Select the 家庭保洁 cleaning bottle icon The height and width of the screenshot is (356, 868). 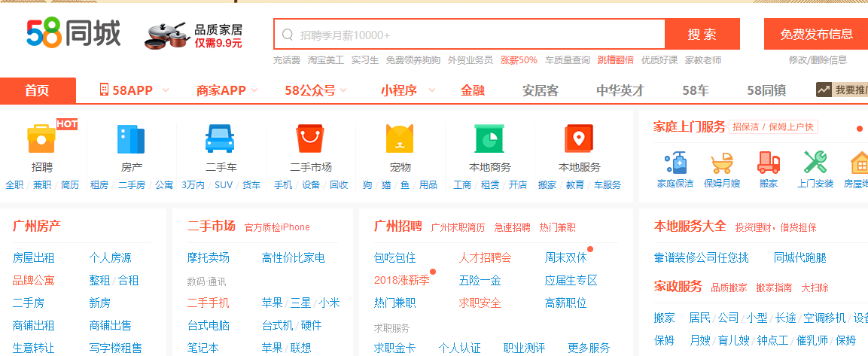click(675, 163)
